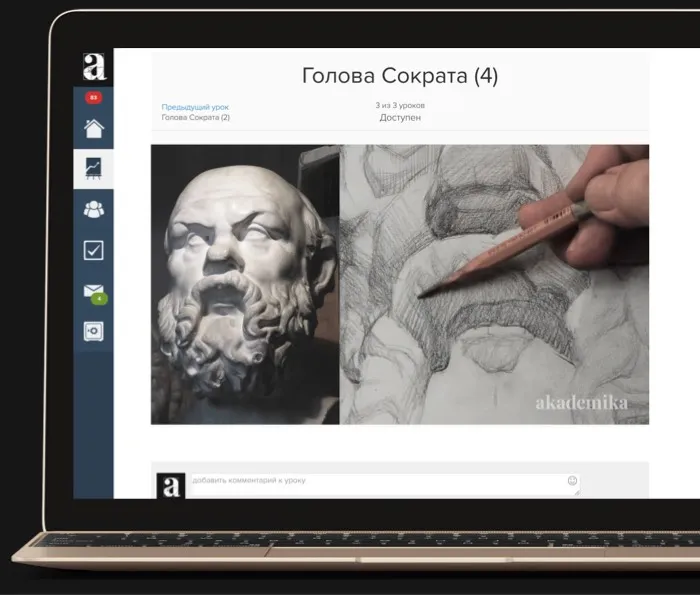Click the Akademika logo in the sidebar
The width and height of the screenshot is (700, 595).
(94, 67)
